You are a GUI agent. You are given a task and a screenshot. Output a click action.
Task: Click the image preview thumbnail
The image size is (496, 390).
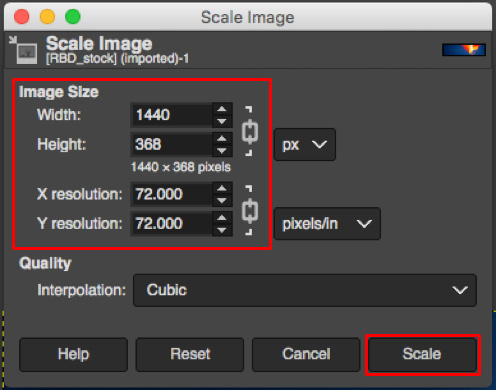click(464, 50)
